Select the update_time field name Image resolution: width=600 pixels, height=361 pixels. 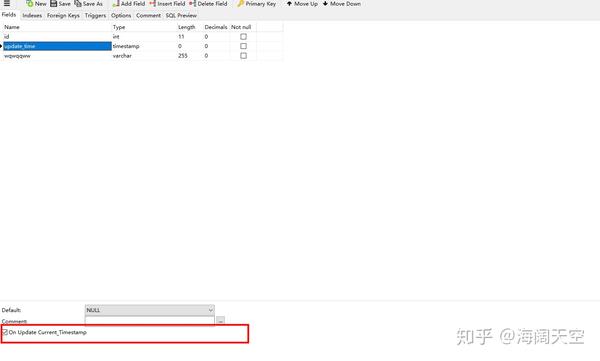click(57, 46)
